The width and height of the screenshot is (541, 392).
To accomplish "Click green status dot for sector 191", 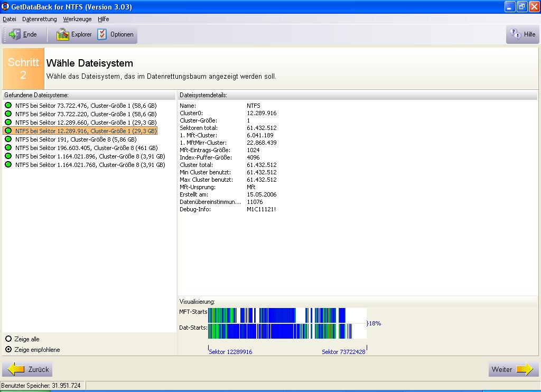I will point(8,139).
